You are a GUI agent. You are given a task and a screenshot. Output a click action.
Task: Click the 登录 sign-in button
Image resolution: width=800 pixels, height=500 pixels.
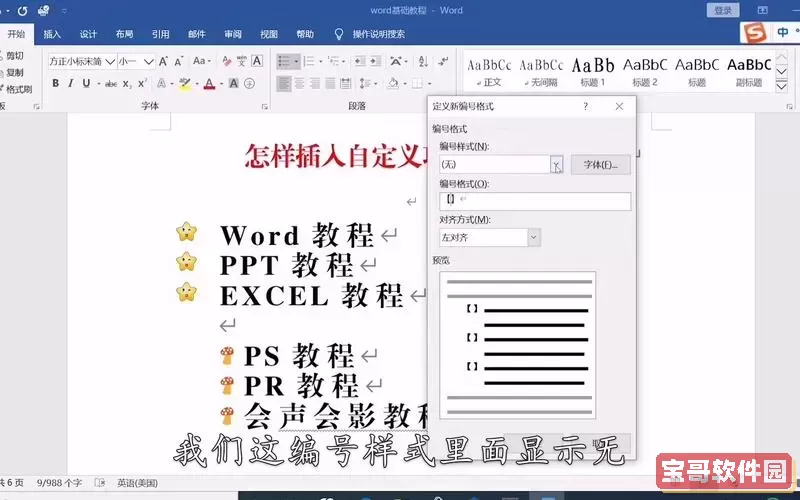pyautogui.click(x=722, y=10)
